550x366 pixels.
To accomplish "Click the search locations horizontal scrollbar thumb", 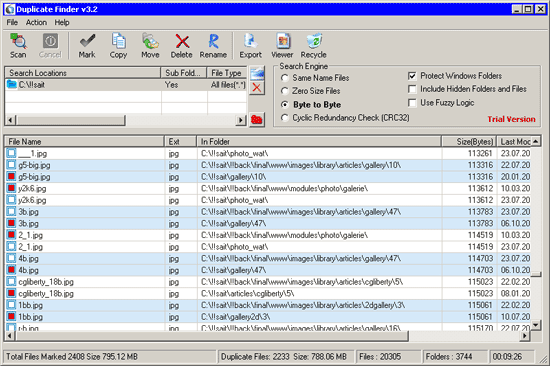I will [70, 120].
